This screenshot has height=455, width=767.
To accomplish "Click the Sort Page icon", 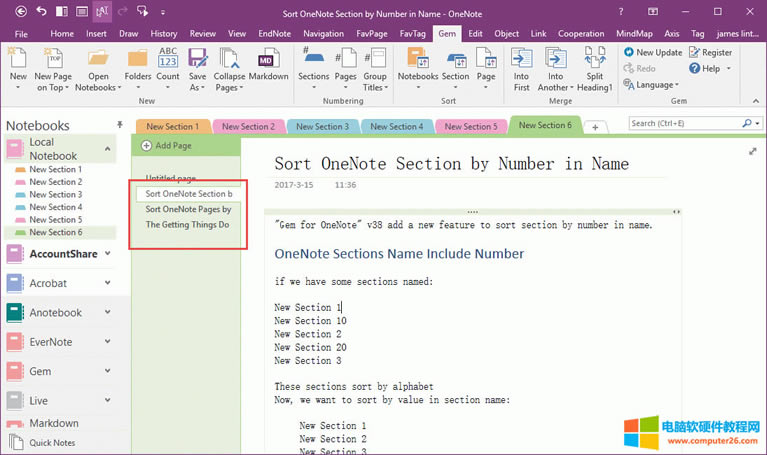I will pos(485,63).
